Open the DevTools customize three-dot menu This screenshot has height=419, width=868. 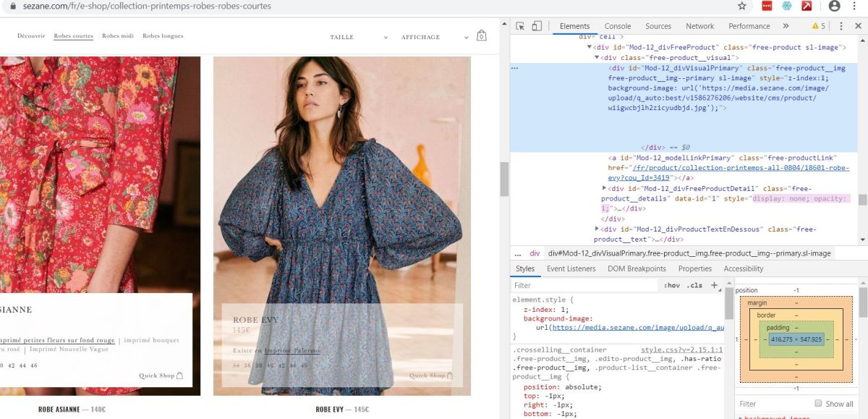point(841,26)
